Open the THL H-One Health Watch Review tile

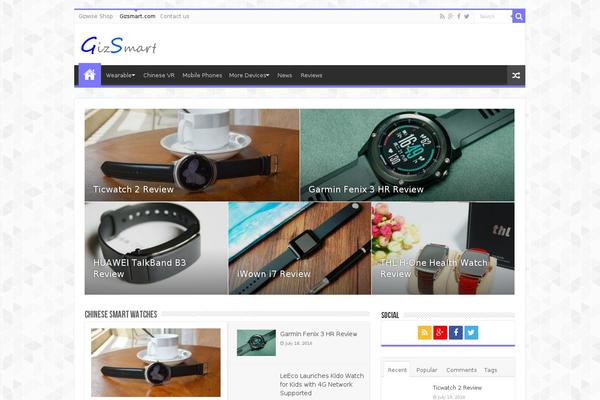(x=443, y=248)
